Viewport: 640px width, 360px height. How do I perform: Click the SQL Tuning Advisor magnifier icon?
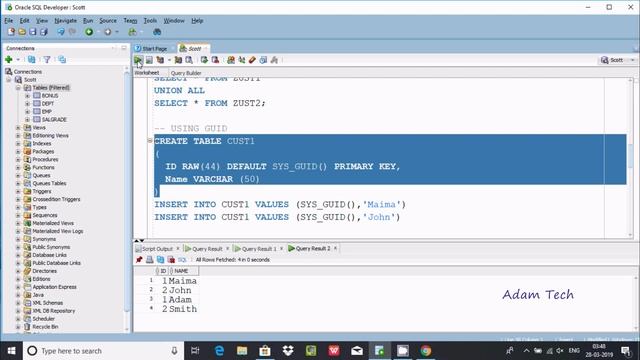189,60
